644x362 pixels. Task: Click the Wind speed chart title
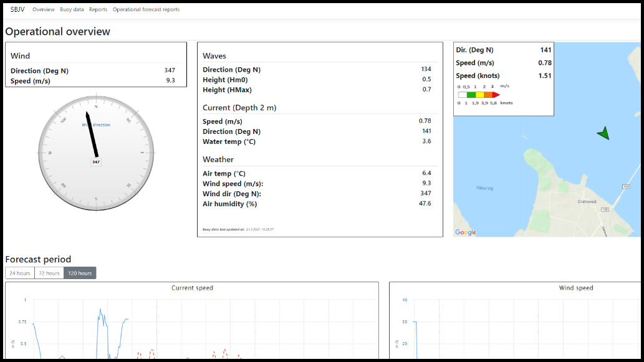(575, 288)
